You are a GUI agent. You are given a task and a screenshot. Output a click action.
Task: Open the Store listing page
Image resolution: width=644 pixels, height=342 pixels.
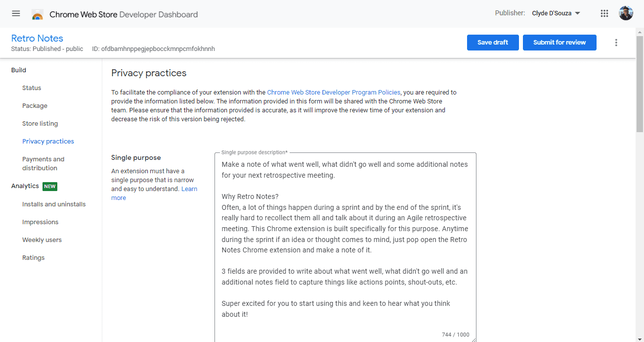coord(40,124)
